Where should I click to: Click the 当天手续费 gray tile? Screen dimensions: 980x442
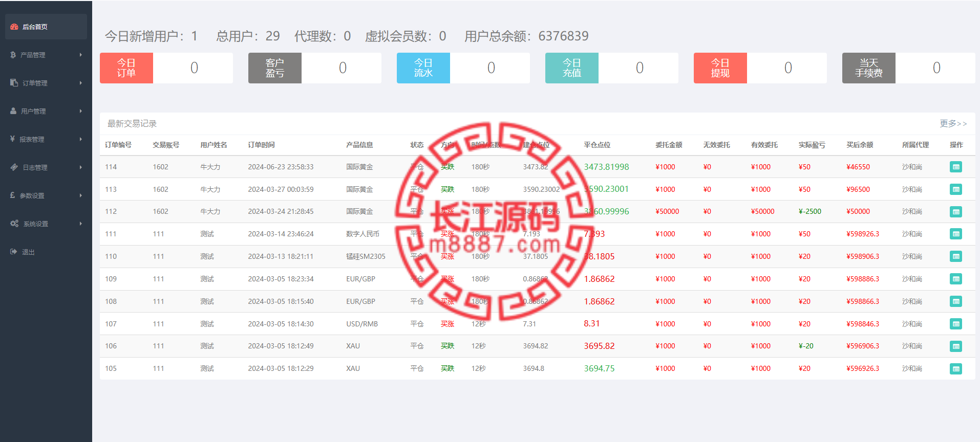coord(869,68)
